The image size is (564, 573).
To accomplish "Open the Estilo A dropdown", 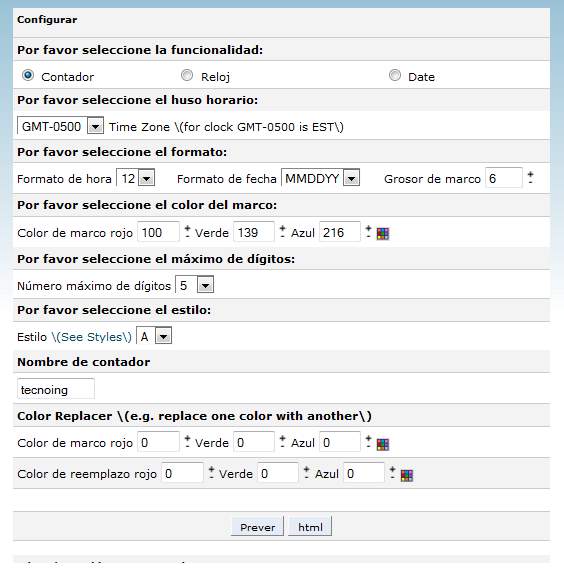I will tap(154, 336).
